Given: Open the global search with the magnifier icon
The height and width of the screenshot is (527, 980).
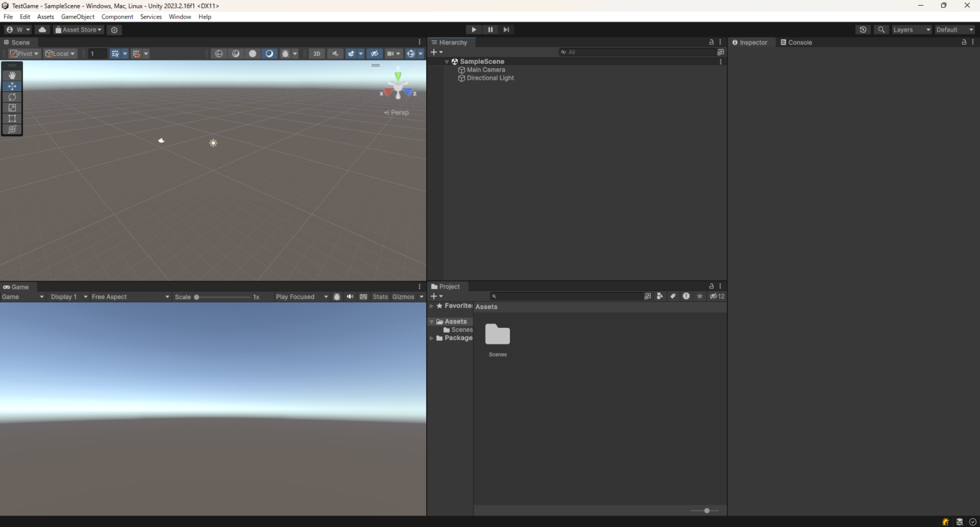Looking at the screenshot, I should (881, 29).
